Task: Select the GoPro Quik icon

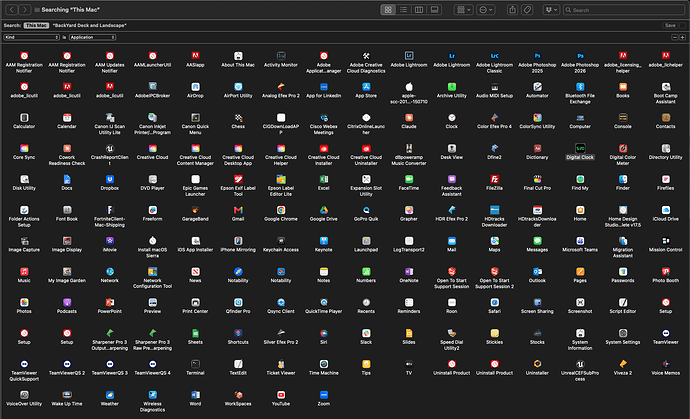Action: [x=366, y=210]
